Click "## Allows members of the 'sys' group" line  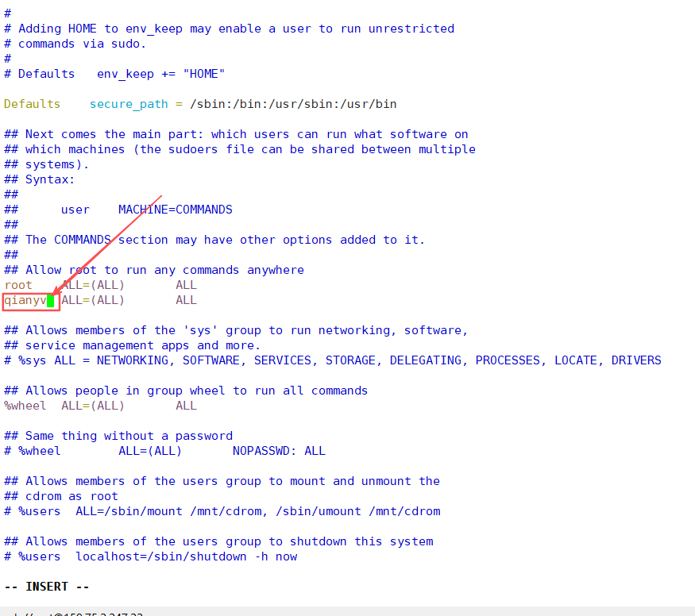(236, 330)
